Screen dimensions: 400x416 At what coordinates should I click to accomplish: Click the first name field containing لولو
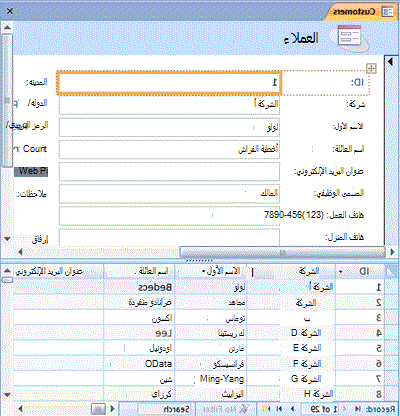coord(169,127)
